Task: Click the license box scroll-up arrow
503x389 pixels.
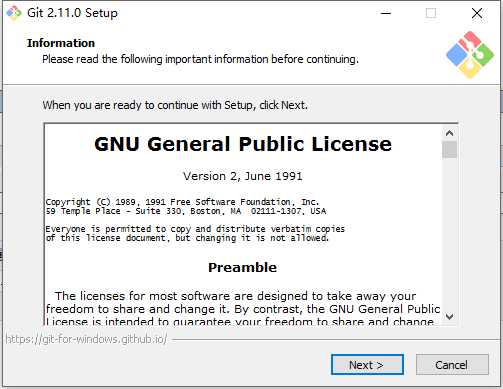Action: 449,133
